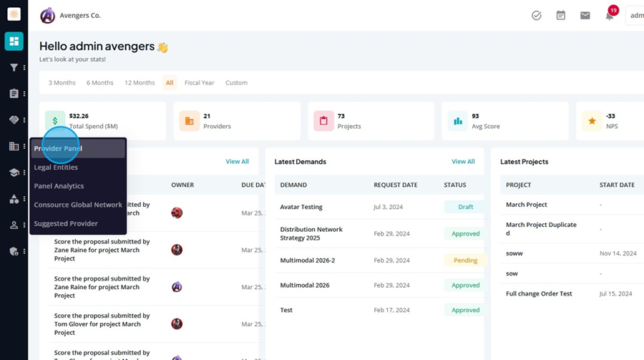Open the soww project row
Screen dimensions: 644x360
[514, 253]
